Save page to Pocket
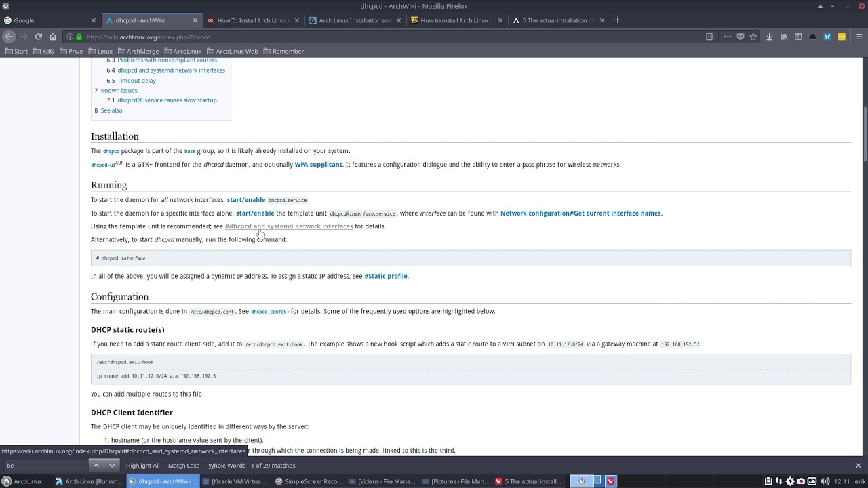 click(740, 37)
